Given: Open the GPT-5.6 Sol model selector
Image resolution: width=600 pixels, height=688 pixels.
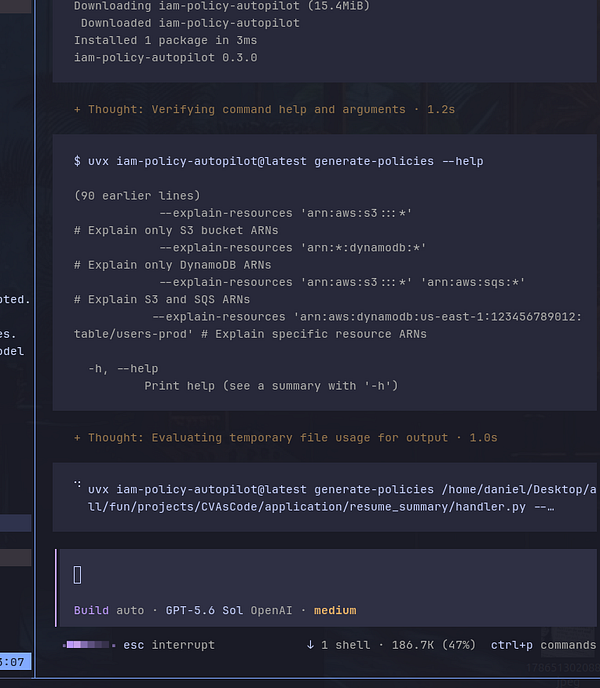Looking at the screenshot, I should point(204,610).
